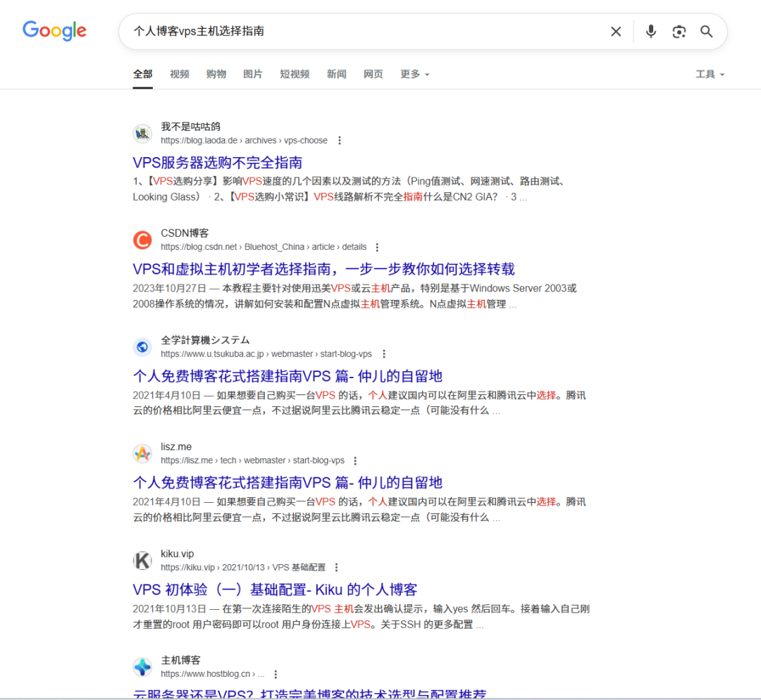Click the www.hostblog.cn URL breadcrumb
The height and width of the screenshot is (700, 761).
click(x=213, y=674)
